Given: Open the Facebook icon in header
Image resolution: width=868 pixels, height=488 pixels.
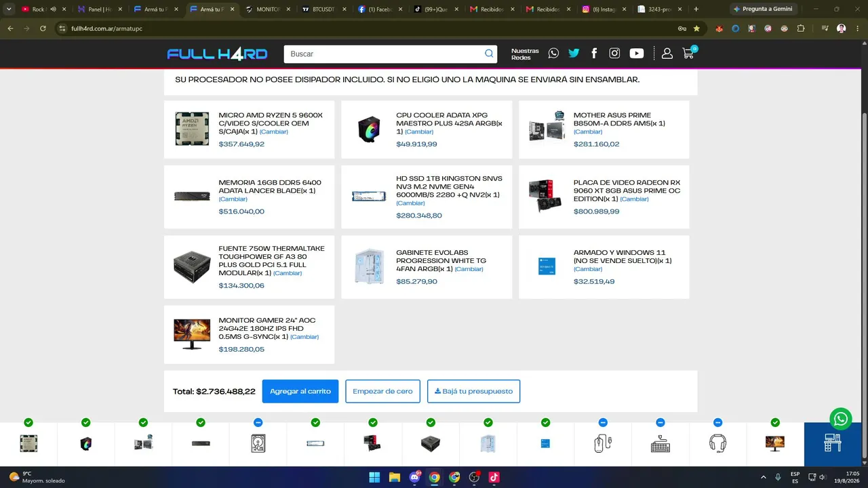Looking at the screenshot, I should pos(594,54).
